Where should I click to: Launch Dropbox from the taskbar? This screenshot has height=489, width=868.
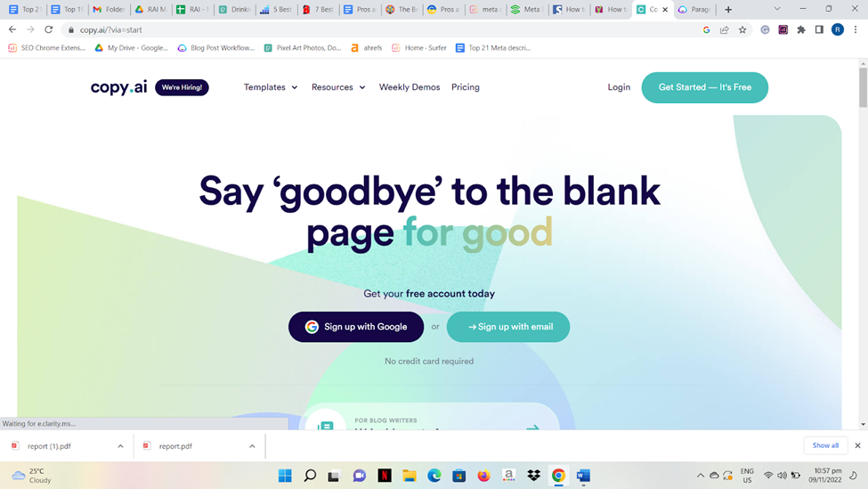coord(533,475)
